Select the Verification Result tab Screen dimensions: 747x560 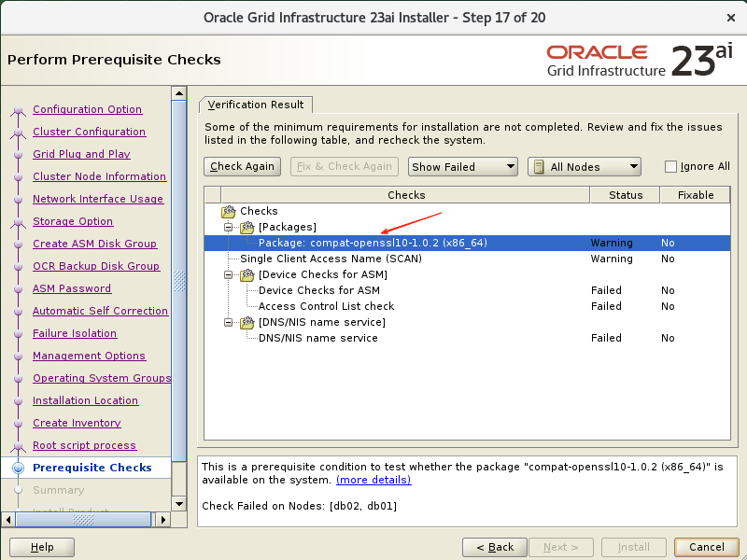(255, 105)
